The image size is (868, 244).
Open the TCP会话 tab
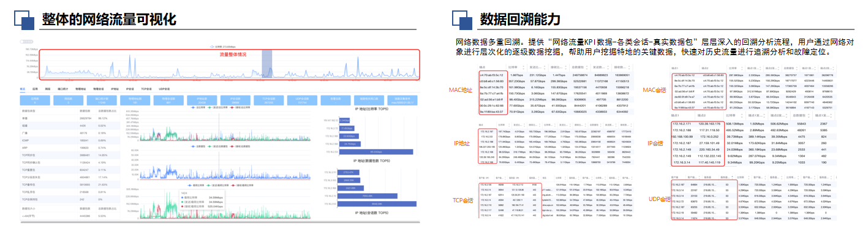coord(146,89)
